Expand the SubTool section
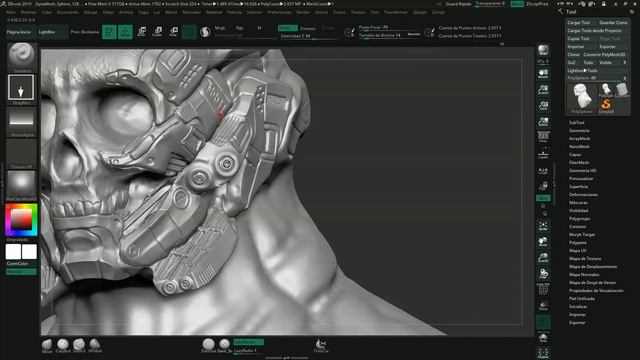This screenshot has width=640, height=360. [577, 122]
